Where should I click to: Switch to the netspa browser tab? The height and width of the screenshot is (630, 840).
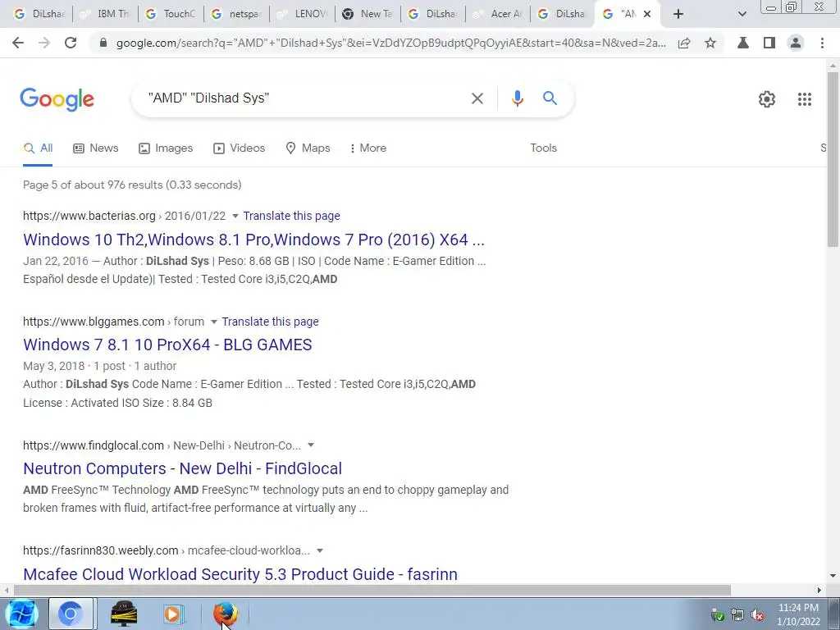(x=237, y=14)
